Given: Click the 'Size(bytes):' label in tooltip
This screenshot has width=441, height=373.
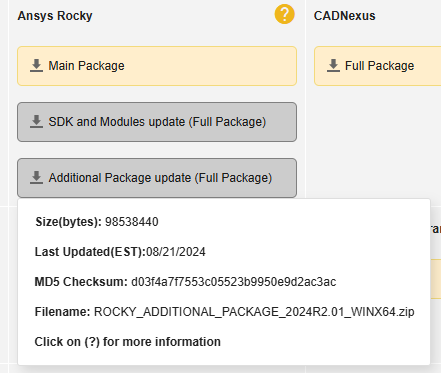Looking at the screenshot, I should coord(69,222).
